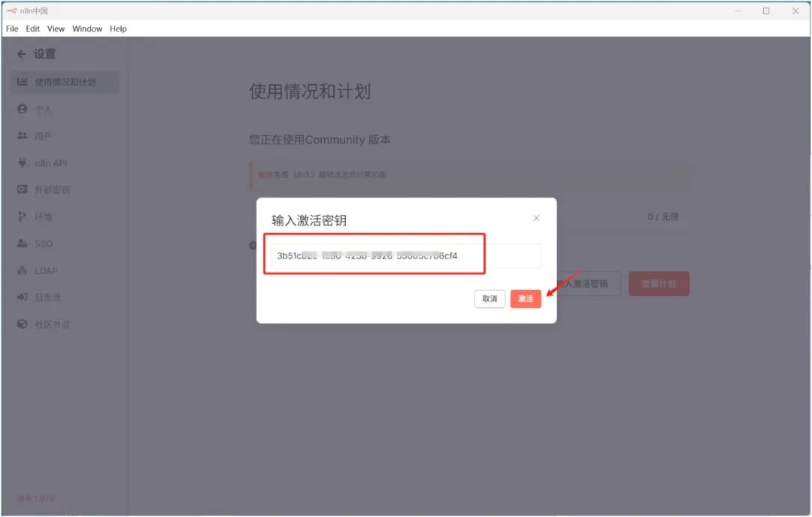The width and height of the screenshot is (812, 517).
Task: Click the n8n API label in sidebar
Action: coord(51,163)
